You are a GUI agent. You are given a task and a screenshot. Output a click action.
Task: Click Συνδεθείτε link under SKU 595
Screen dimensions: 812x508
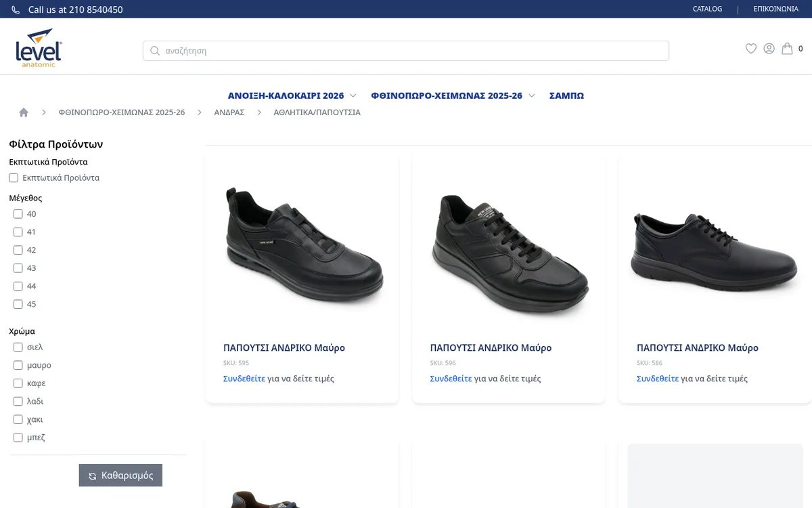coord(244,379)
